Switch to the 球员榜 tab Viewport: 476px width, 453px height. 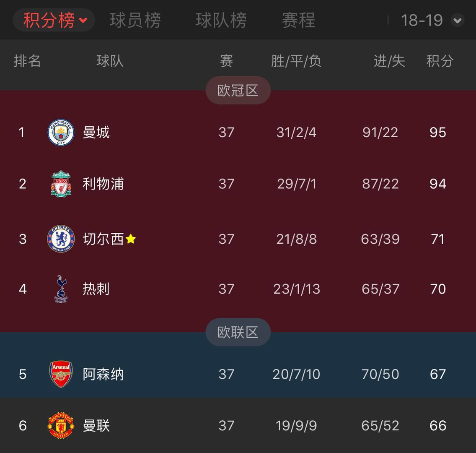click(x=135, y=20)
